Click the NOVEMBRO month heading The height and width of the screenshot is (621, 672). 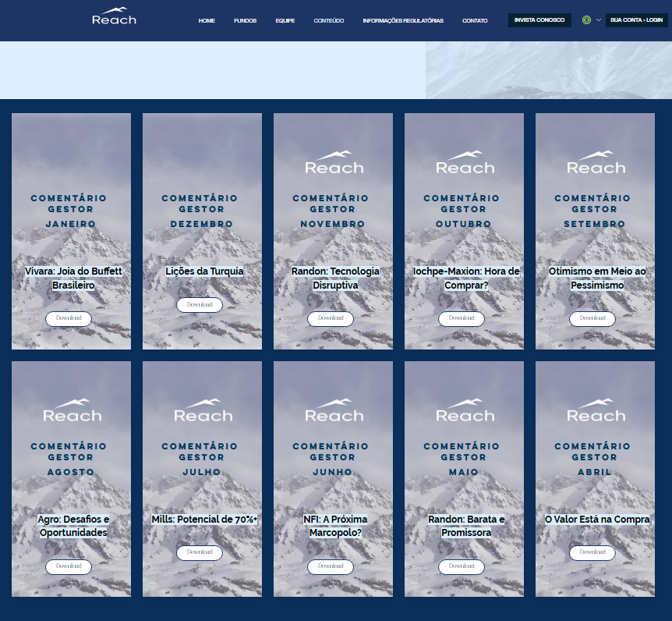333,224
